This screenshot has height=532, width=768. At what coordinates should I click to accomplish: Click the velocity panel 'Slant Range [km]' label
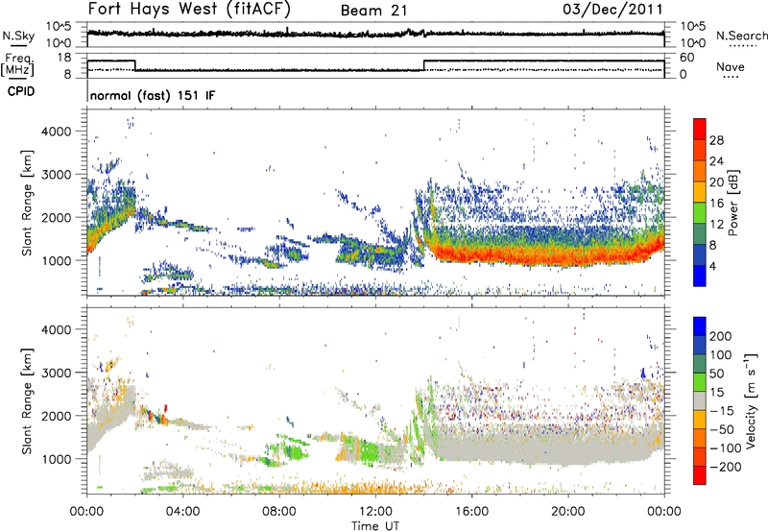point(27,400)
